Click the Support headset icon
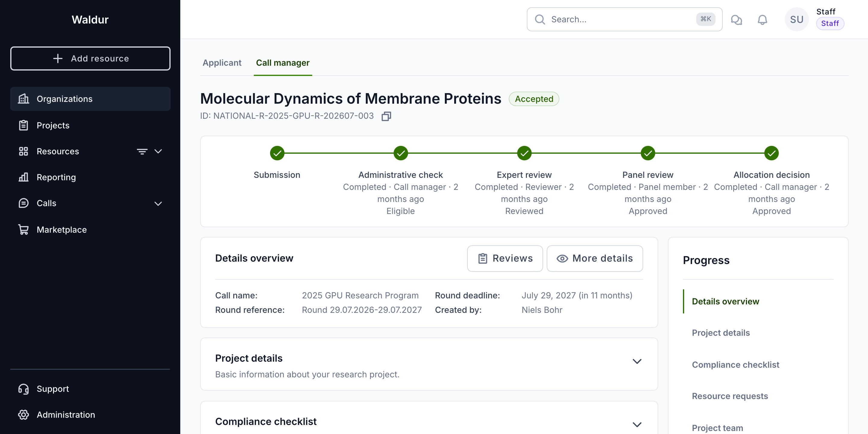Viewport: 868px width, 434px height. pyautogui.click(x=23, y=389)
